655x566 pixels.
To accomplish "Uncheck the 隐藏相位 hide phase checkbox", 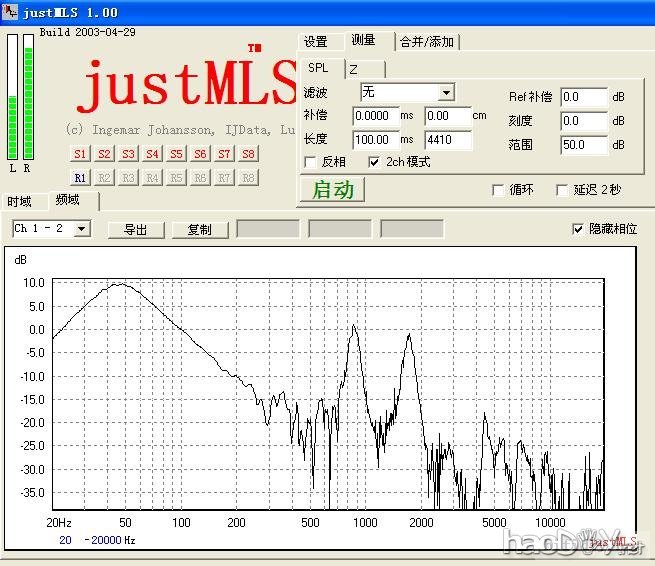I will tap(577, 229).
